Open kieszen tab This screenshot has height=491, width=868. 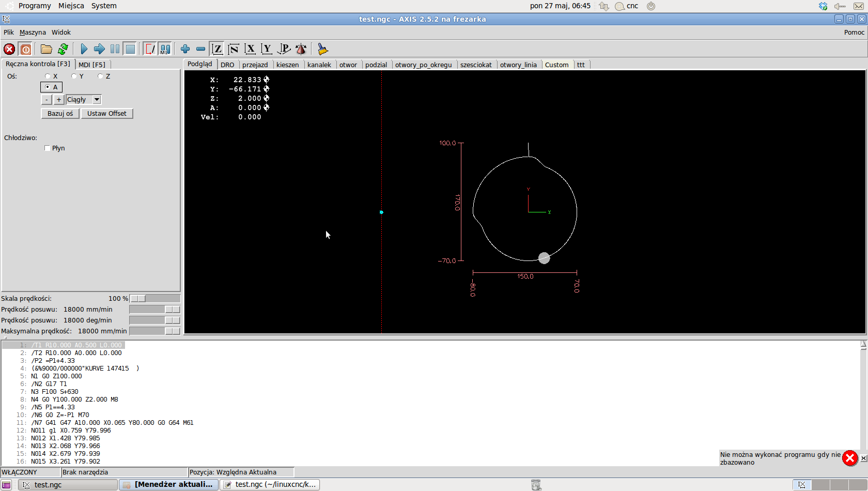288,65
